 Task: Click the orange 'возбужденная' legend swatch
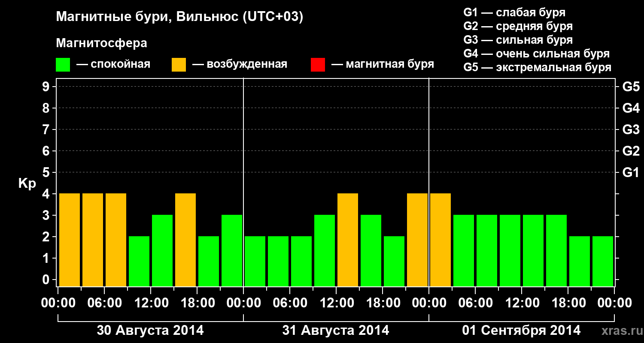179,65
